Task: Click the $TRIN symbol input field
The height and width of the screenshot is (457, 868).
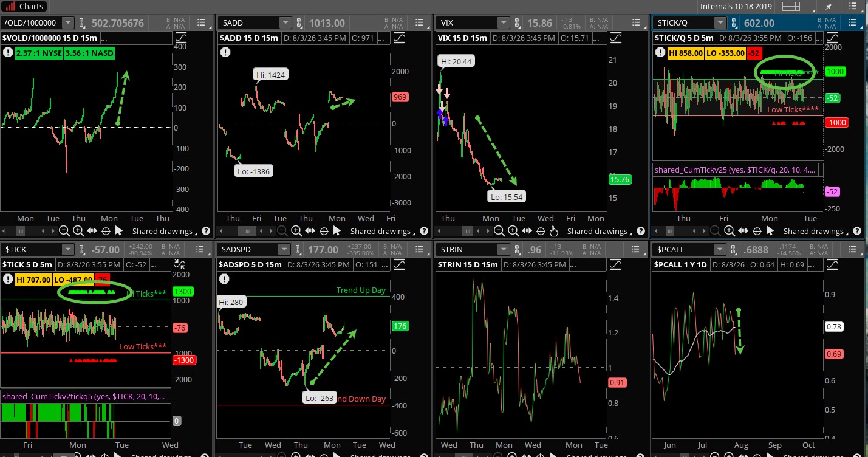Action: click(466, 249)
